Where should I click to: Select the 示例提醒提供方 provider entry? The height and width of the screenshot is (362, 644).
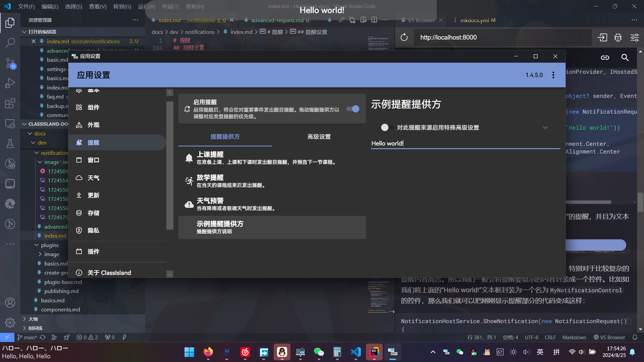272,227
